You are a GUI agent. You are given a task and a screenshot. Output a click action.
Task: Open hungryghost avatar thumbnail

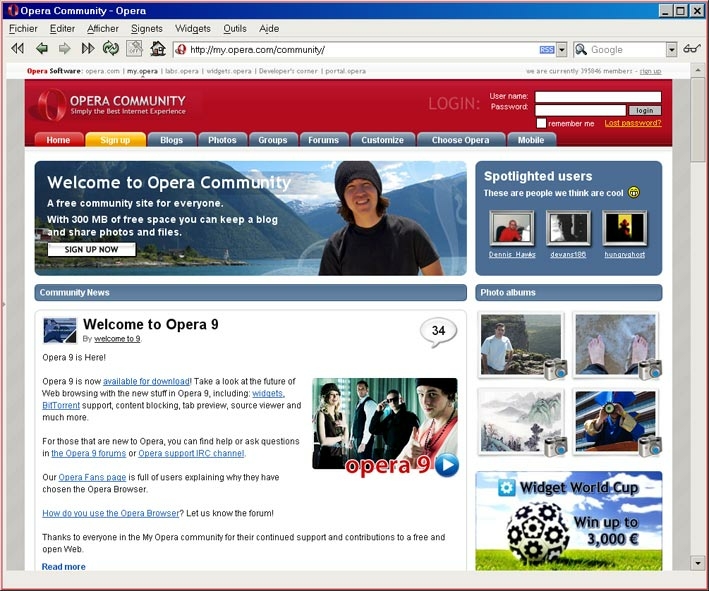(625, 228)
